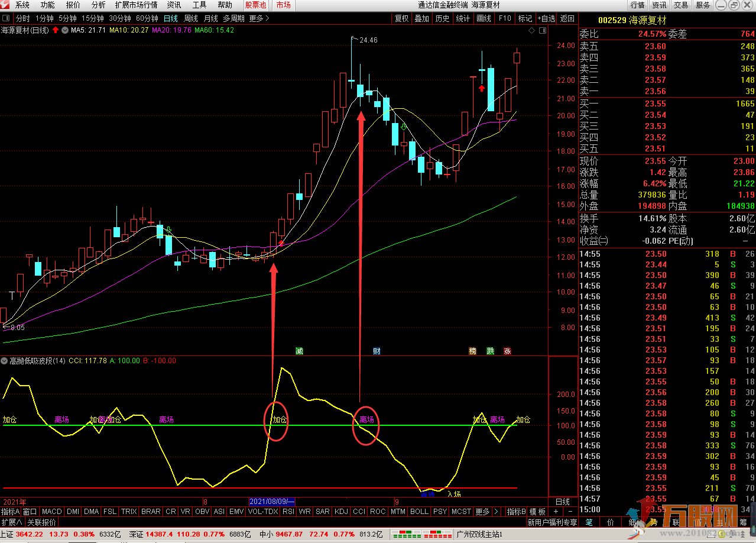Viewport: 756px width, 543px height.
Task: Select the VOL-TDX indicator tab
Action: (263, 512)
